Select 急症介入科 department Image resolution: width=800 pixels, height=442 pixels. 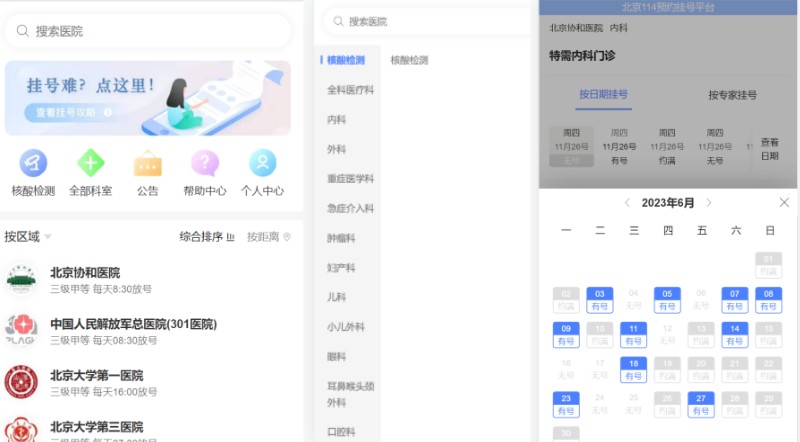point(351,208)
